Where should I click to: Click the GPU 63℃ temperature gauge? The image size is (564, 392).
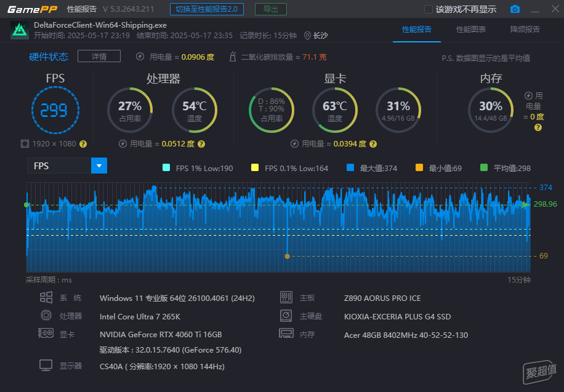334,110
